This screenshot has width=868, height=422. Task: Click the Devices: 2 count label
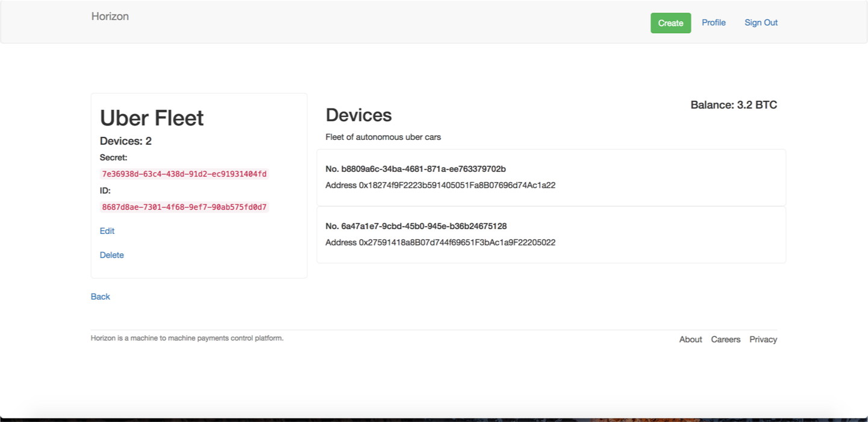126,141
